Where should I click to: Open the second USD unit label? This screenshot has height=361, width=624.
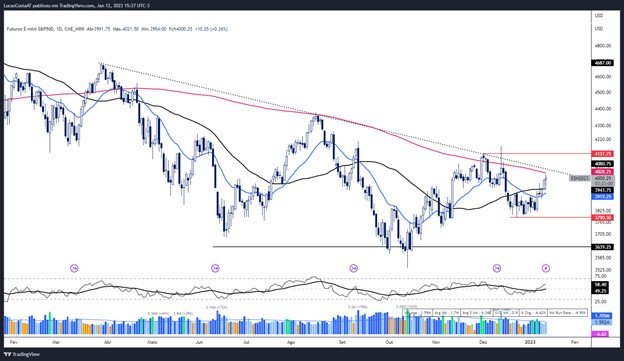(599, 29)
